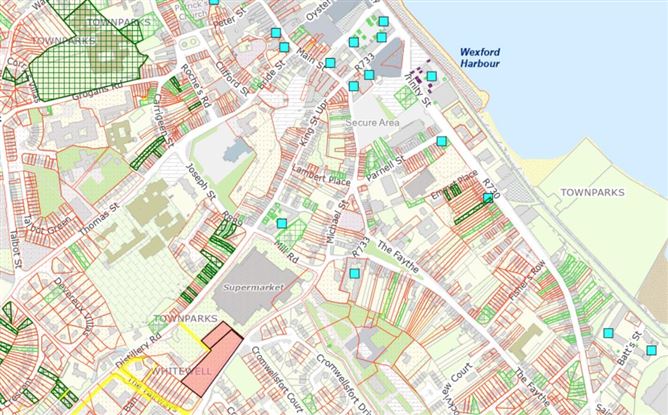Select the cyan marker on R730 at Emmet Place
The image size is (668, 415).
click(487, 198)
